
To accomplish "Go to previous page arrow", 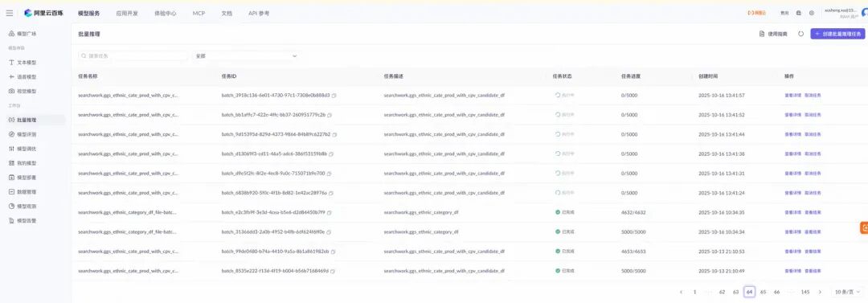I will 681,292.
